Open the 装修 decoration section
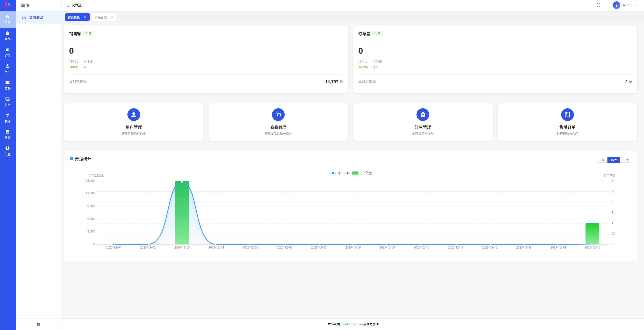 coord(7,118)
